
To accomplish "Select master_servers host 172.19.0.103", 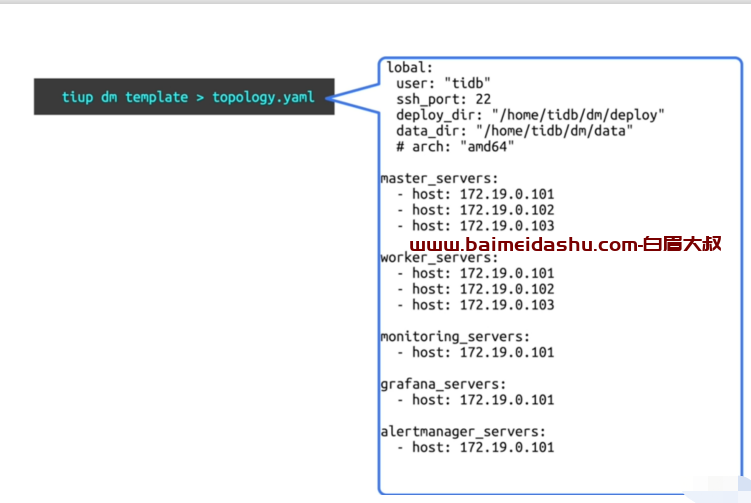I will click(x=476, y=226).
